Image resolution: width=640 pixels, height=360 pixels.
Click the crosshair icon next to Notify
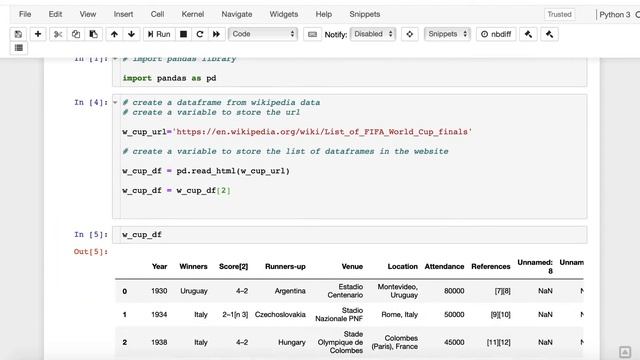[x=409, y=34]
